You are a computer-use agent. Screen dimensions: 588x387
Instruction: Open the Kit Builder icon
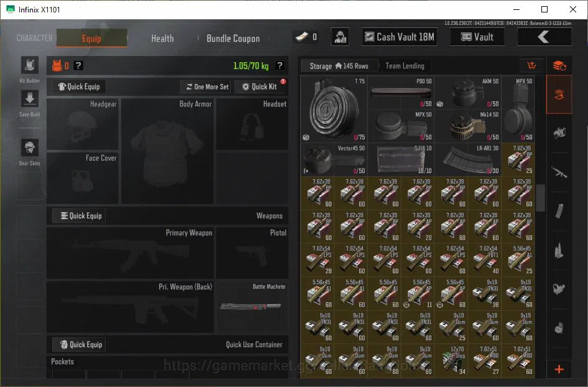(30, 65)
